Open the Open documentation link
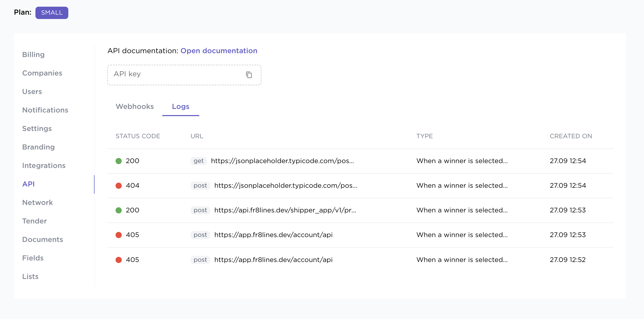Screen dimensions: 644x319 tap(219, 51)
